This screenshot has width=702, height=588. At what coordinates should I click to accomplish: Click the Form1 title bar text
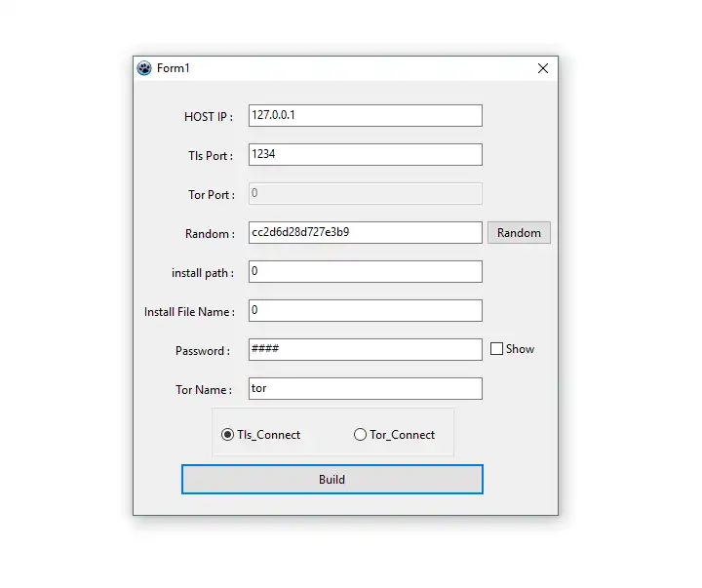coord(173,68)
